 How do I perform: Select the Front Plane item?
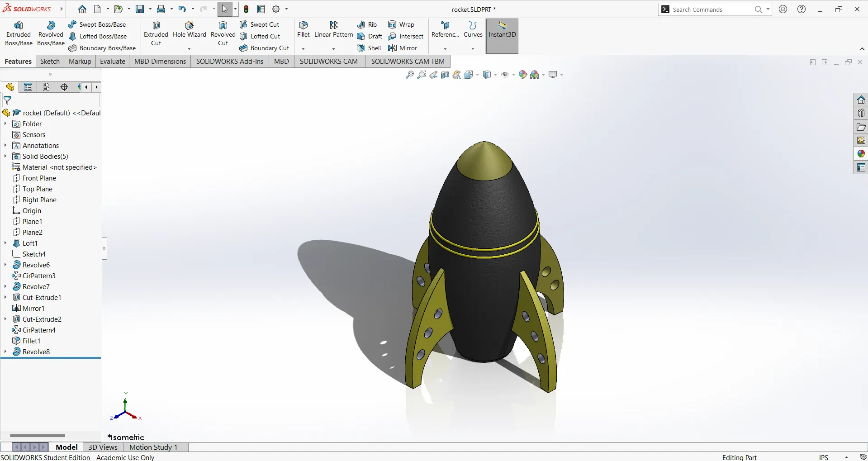[34, 178]
